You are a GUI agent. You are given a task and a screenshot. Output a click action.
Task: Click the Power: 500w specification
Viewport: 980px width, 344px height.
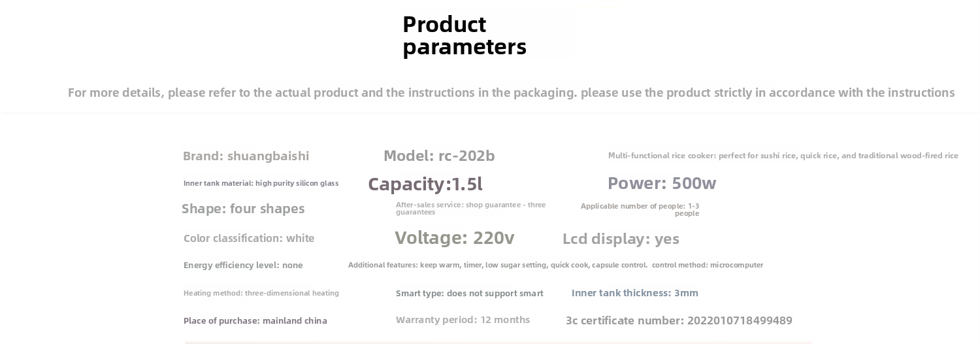tap(661, 184)
